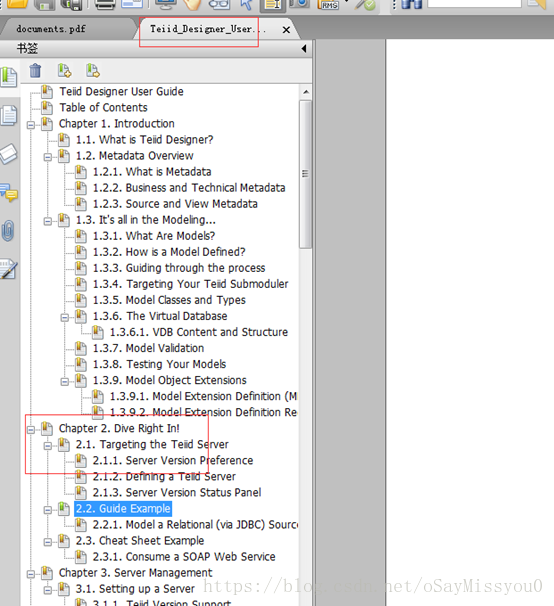Click the add new bookmark icon
Viewport: 554px width, 606px height.
click(x=64, y=71)
